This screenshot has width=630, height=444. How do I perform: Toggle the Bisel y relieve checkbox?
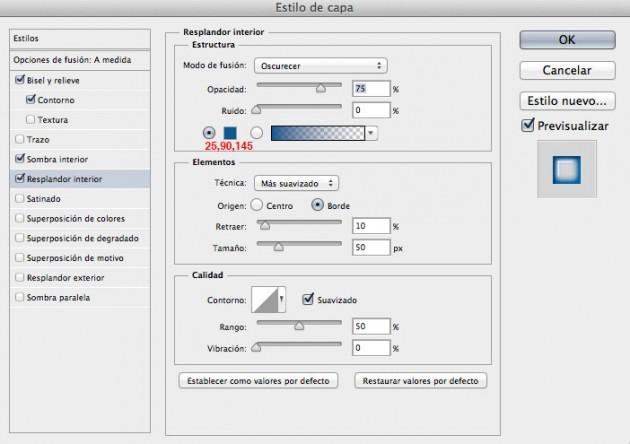pyautogui.click(x=20, y=80)
